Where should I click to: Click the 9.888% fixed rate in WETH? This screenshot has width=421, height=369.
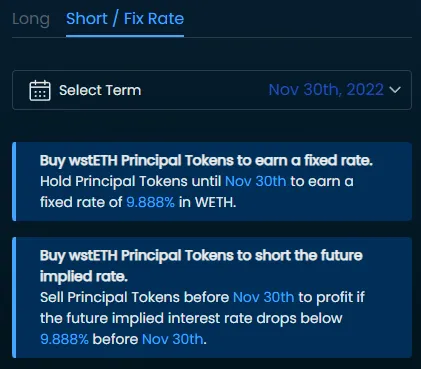(150, 202)
